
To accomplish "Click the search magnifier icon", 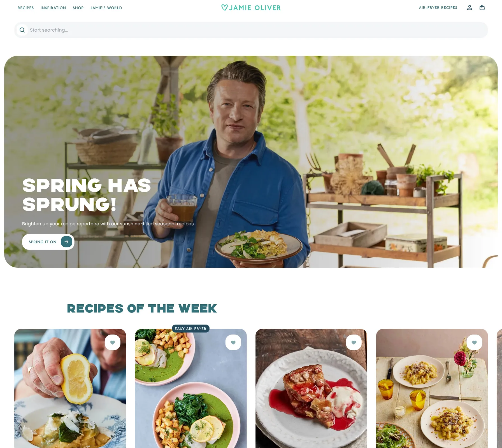I will pyautogui.click(x=22, y=30).
